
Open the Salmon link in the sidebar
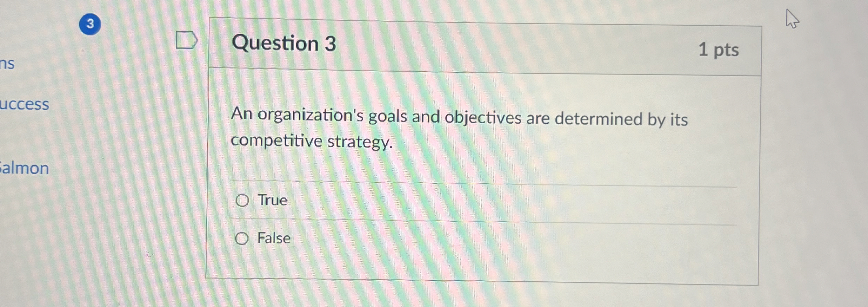24,168
